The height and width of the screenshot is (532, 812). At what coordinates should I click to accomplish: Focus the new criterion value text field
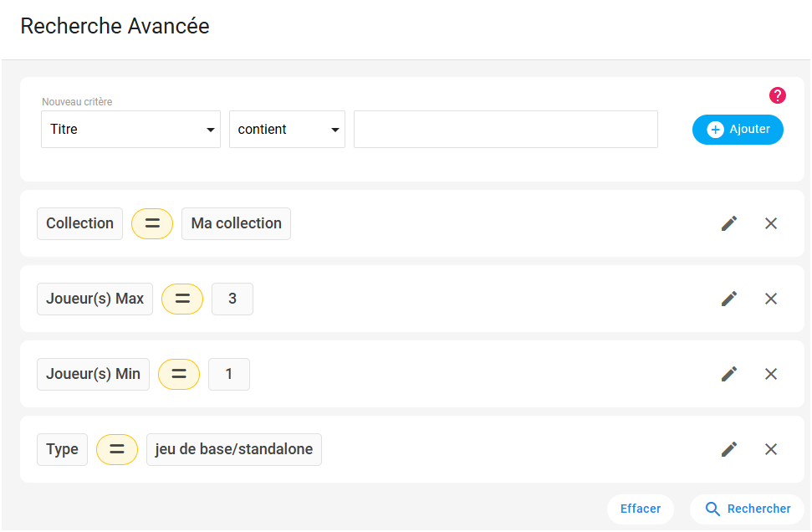tap(506, 129)
